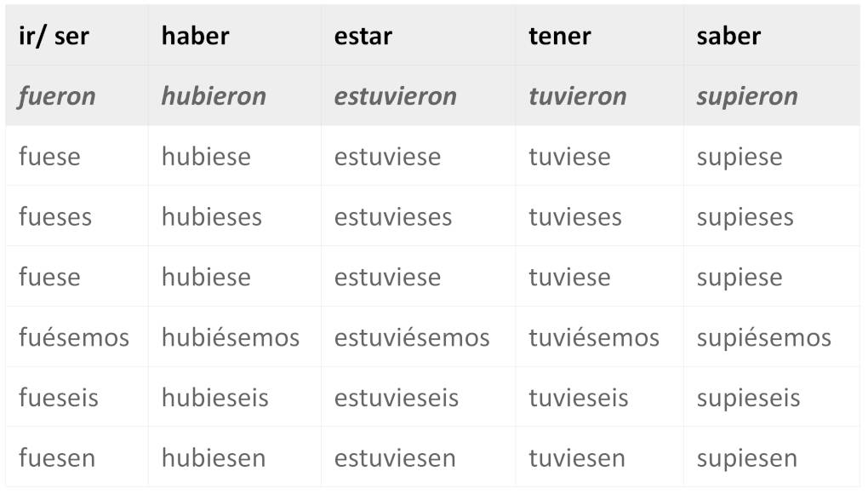Screen dimensions: 868x494
Task: Select the "hubieses" cell
Action: coord(211,216)
